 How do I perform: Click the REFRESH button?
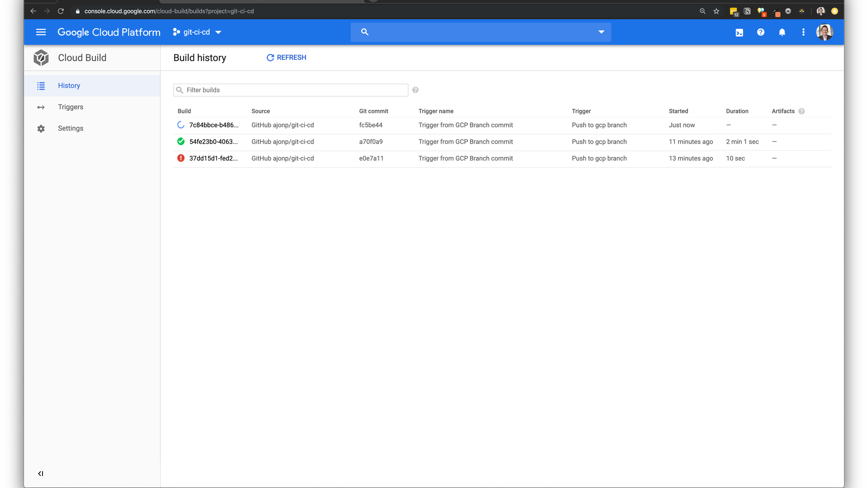(x=286, y=57)
